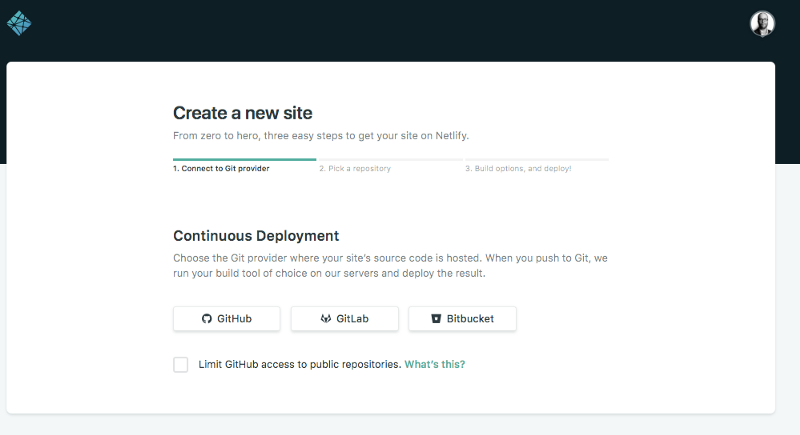The image size is (800, 435).
Task: Click the GitLab fox icon
Action: (326, 319)
